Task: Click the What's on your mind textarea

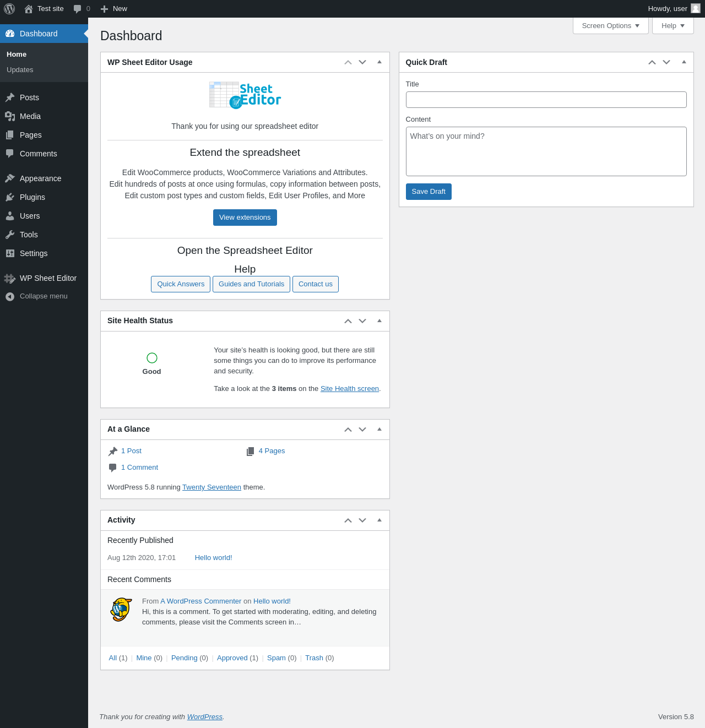Action: point(546,151)
